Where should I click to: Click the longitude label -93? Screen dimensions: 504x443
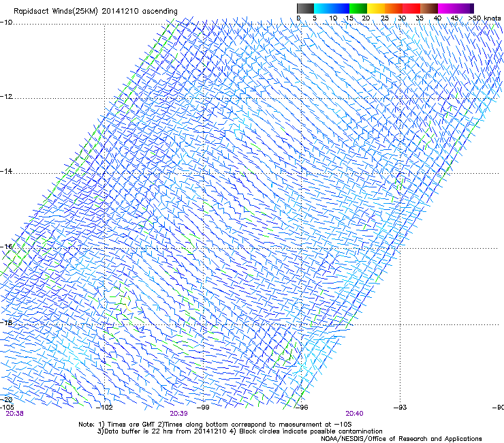tap(400, 408)
